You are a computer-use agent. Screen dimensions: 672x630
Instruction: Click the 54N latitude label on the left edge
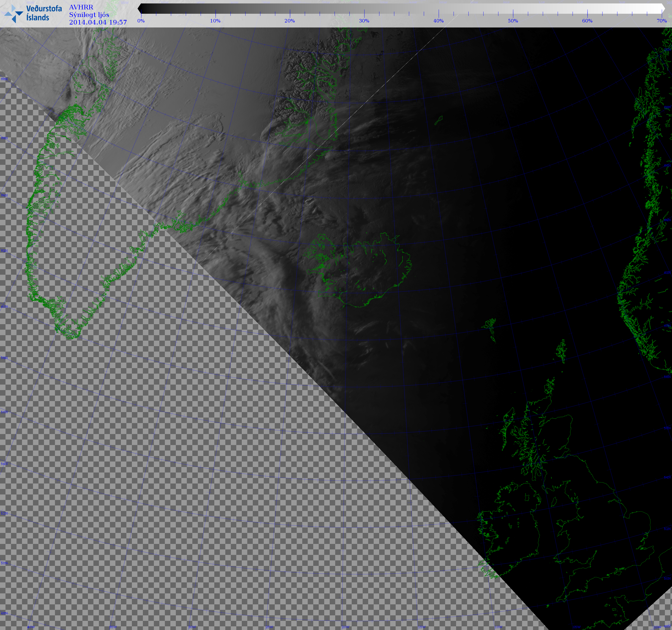pos(4,464)
